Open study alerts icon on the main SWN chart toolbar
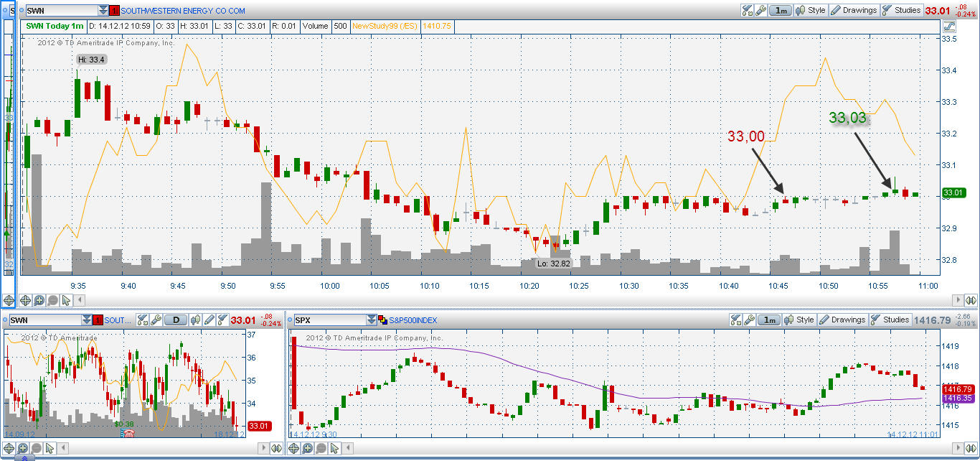 [x=746, y=11]
